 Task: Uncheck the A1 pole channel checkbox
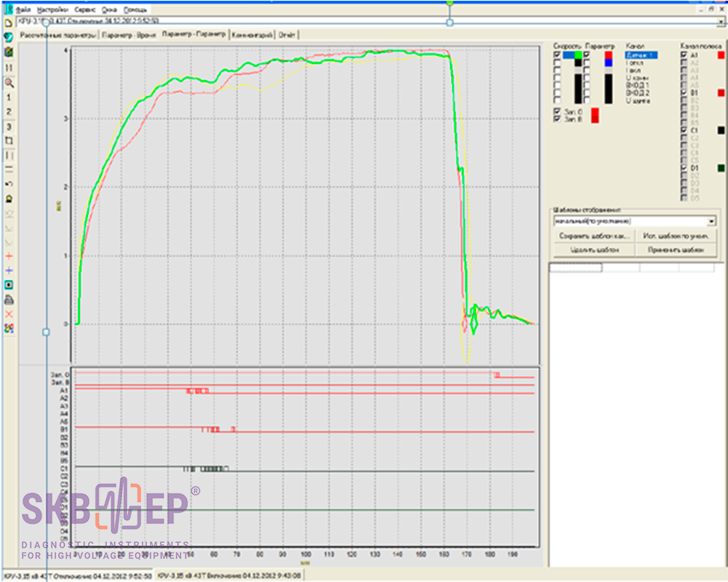point(684,55)
